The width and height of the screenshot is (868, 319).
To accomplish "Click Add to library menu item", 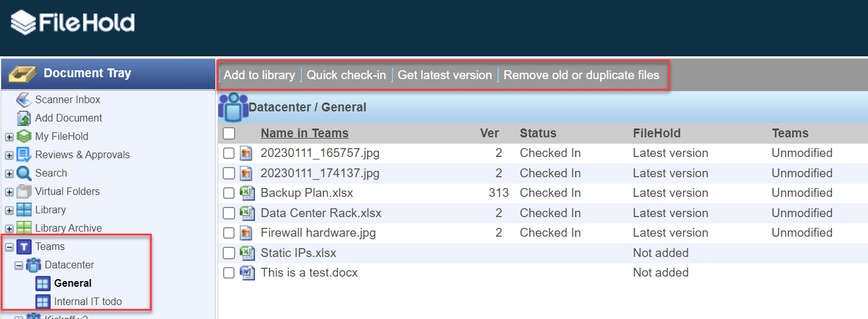I will click(259, 75).
